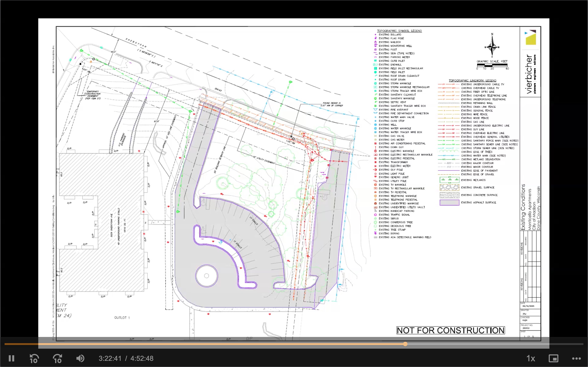Click the unplayed part of the progress bar
This screenshot has width=588, height=367.
point(493,344)
